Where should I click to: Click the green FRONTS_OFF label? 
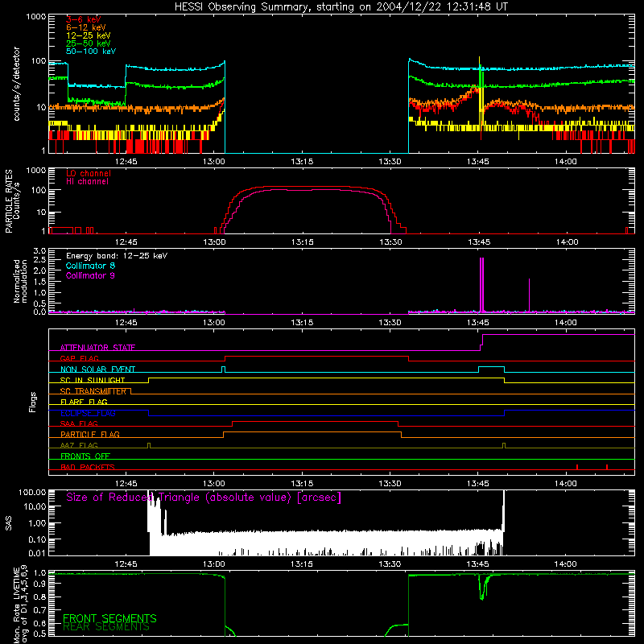[85, 456]
